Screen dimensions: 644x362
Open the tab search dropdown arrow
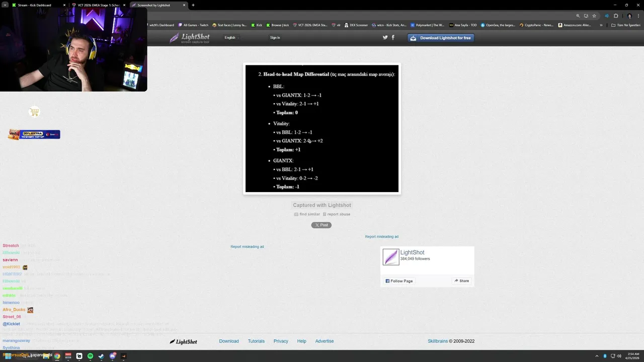5,5
